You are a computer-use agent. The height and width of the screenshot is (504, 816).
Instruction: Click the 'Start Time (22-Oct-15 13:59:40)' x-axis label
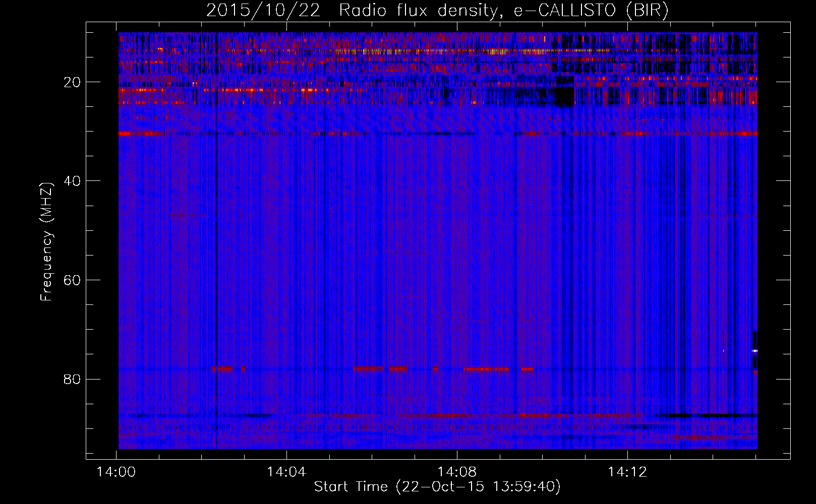pyautogui.click(x=437, y=487)
